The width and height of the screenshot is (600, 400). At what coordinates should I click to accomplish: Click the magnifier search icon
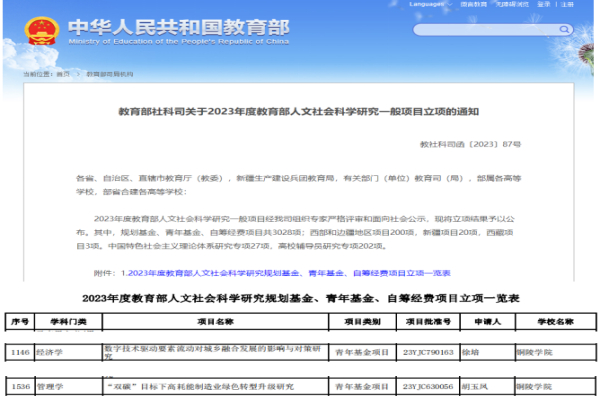(x=564, y=29)
